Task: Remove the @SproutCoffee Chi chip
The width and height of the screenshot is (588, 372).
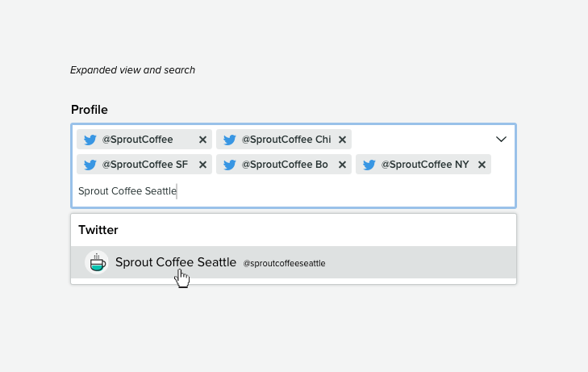Action: [x=342, y=140]
